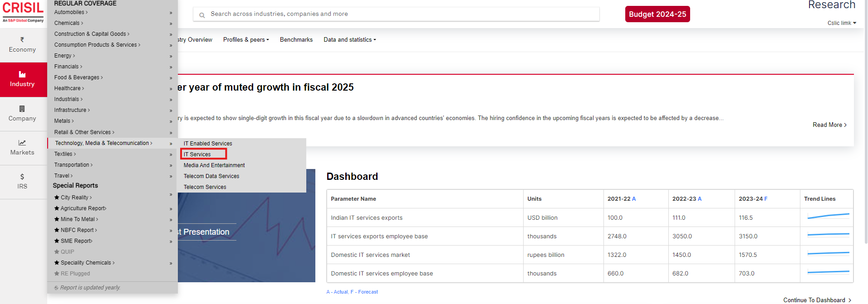868x304 pixels.
Task: Open the Economy sidebar section
Action: pyautogui.click(x=22, y=45)
